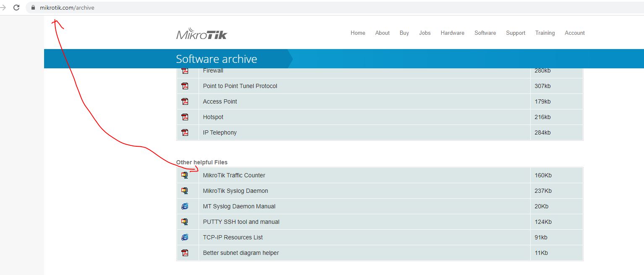Click the padlock site info icon
The width and height of the screenshot is (644, 275).
coord(34,8)
